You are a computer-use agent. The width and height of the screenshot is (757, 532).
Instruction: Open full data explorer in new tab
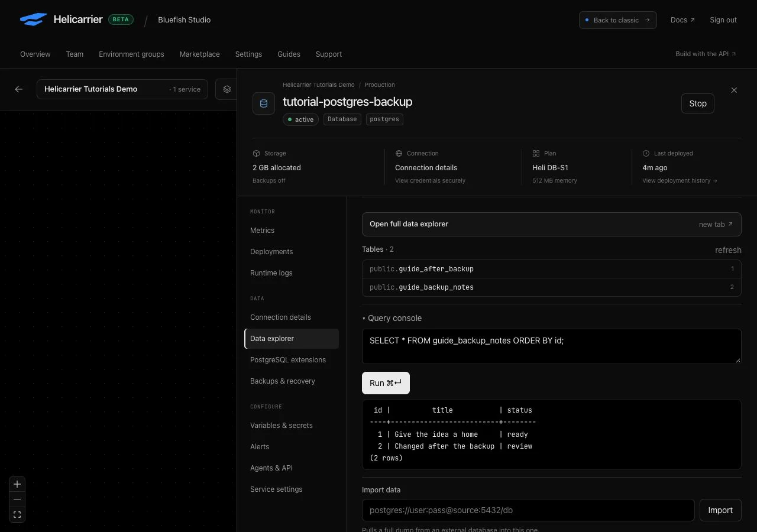click(551, 225)
